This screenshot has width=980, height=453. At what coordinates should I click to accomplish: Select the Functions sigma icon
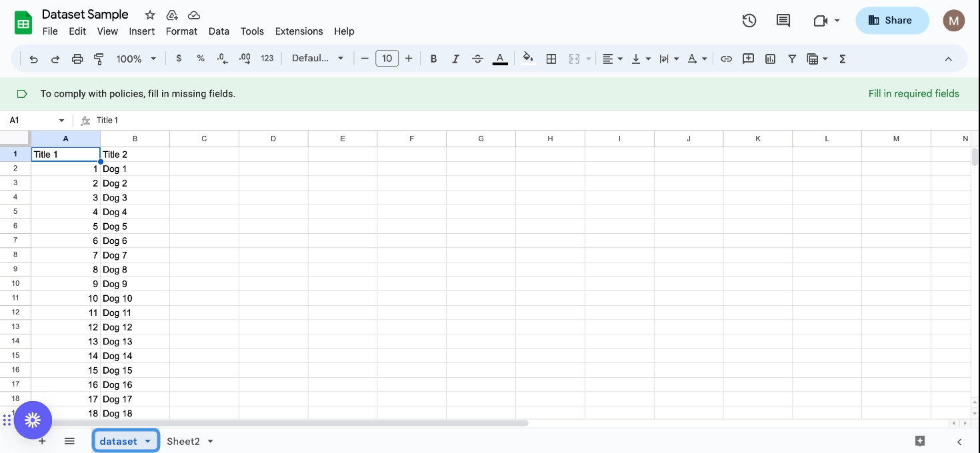pos(842,59)
